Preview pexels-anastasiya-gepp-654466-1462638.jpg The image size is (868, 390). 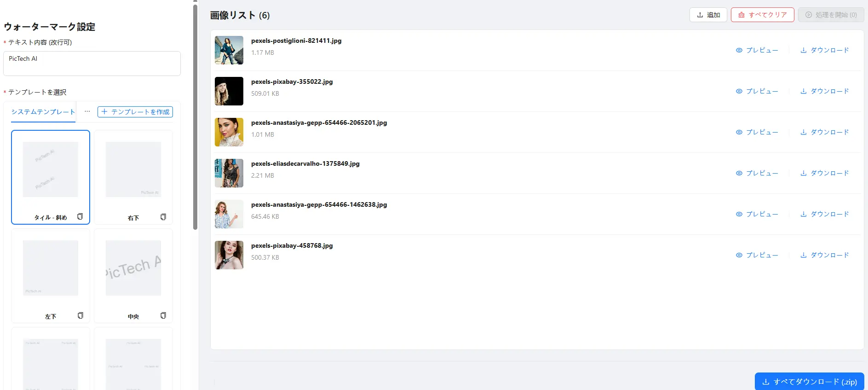point(757,214)
